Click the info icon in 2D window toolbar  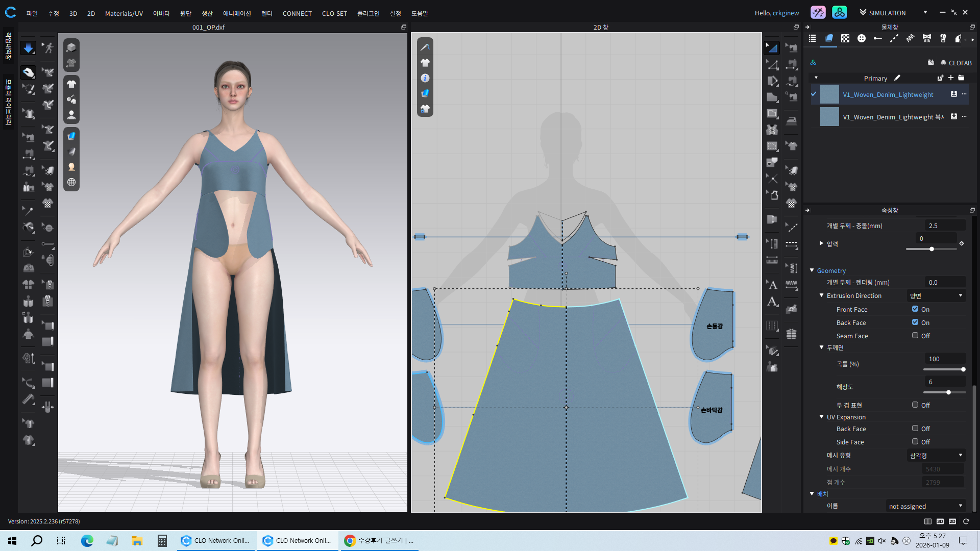[425, 78]
